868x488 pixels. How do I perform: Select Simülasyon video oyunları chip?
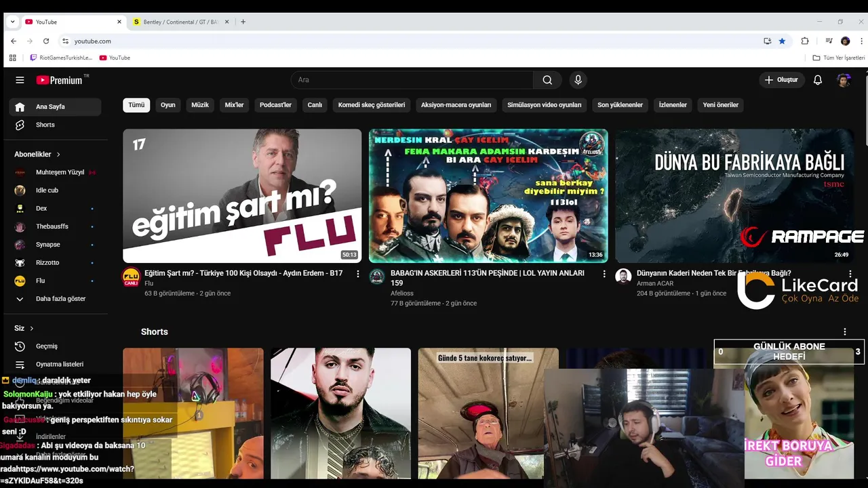click(x=545, y=105)
